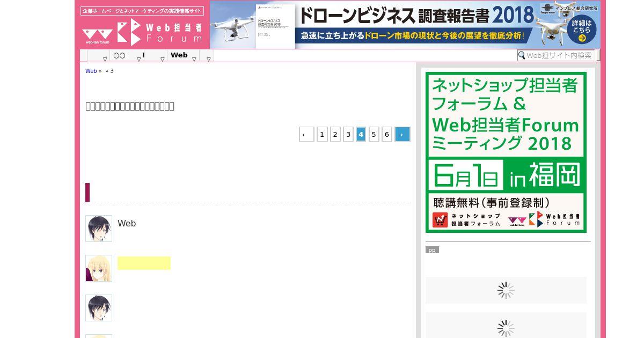
Task: Go to page 5 in pagination
Action: [x=374, y=134]
